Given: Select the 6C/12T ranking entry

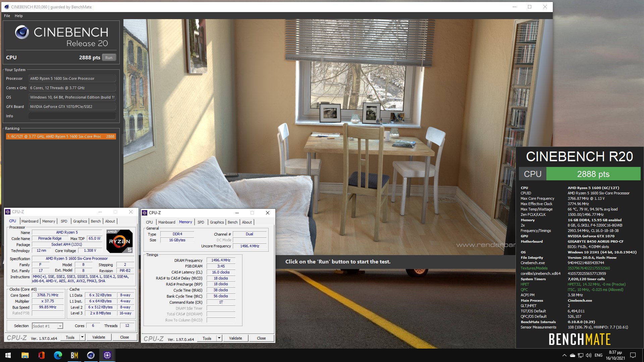Looking at the screenshot, I should (x=61, y=136).
